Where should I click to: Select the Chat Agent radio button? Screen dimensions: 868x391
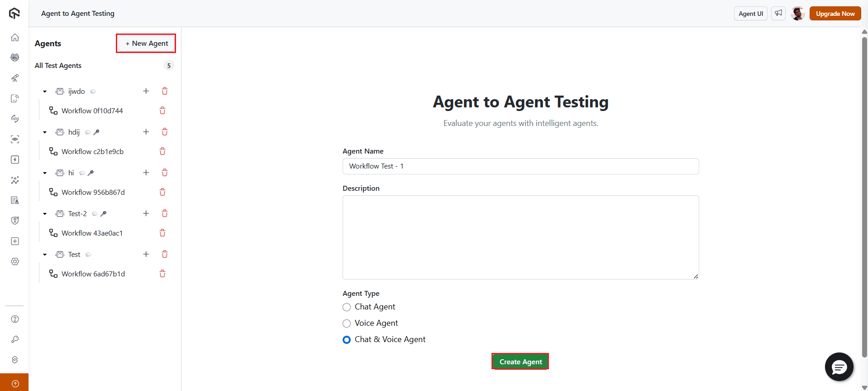coord(346,307)
